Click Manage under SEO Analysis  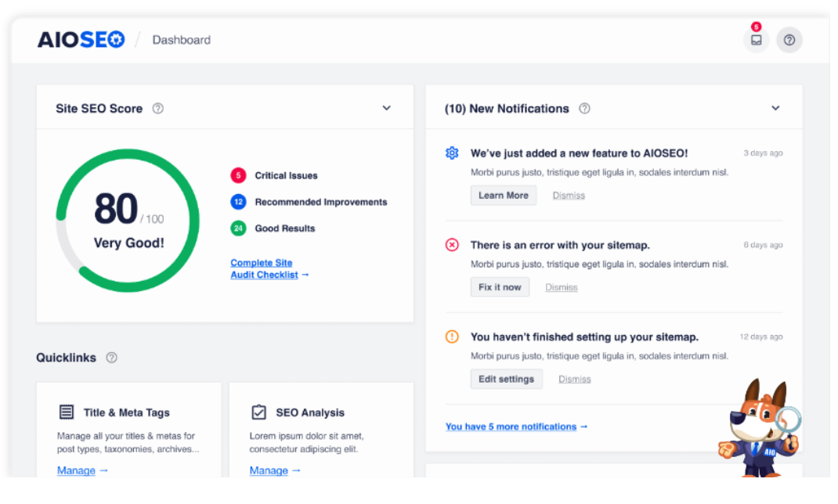(x=275, y=470)
